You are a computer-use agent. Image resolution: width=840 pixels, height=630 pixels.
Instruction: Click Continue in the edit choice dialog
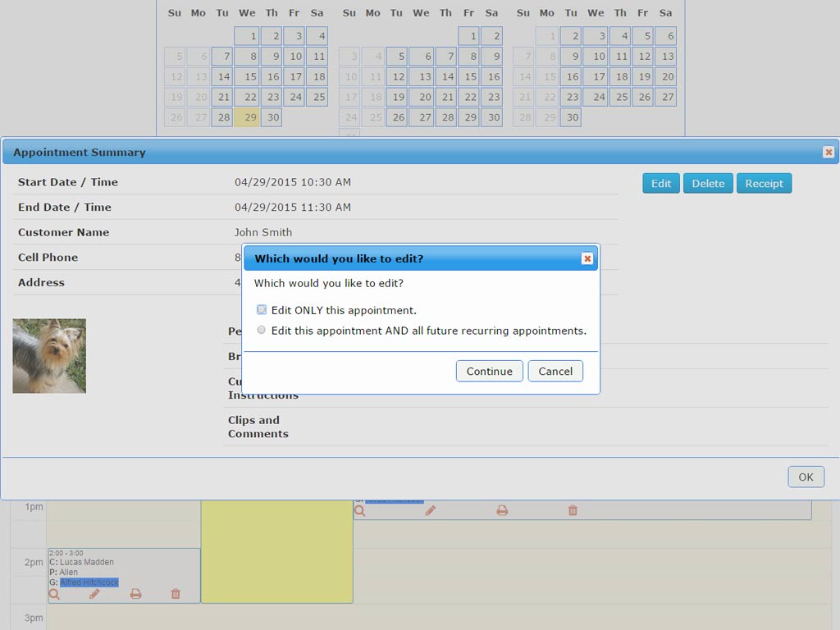[x=489, y=371]
